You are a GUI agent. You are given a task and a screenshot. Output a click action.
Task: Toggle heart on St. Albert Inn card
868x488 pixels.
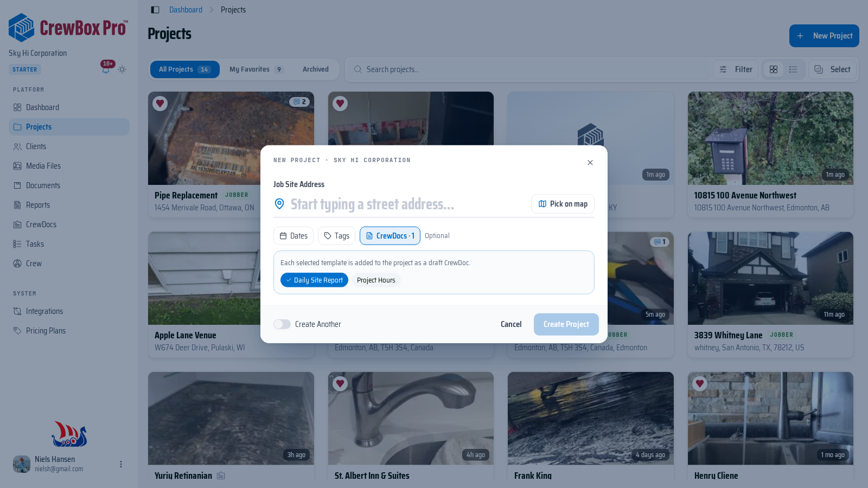[340, 383]
